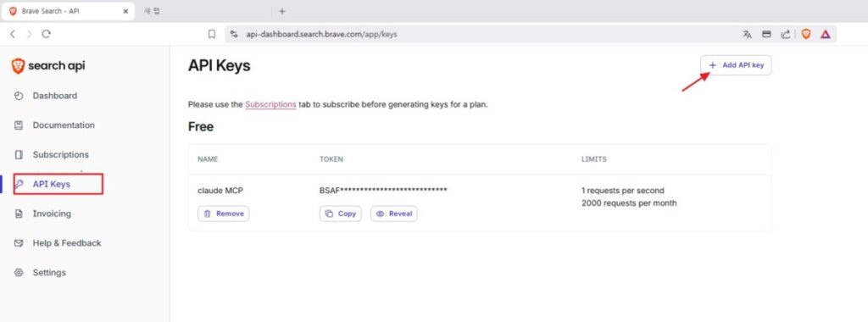Click the claude MCP key name
The image size is (868, 322).
coord(220,191)
